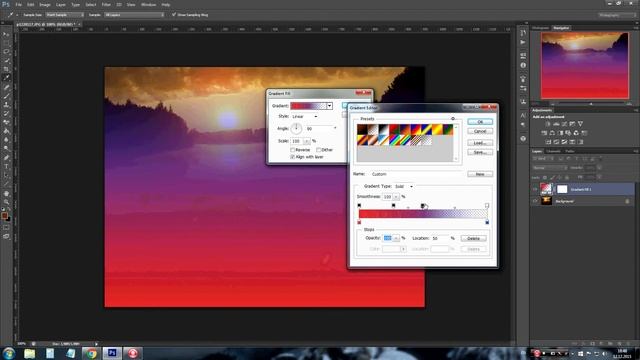
Task: Open the stop Opacity dropdown arrow
Action: coord(396,238)
